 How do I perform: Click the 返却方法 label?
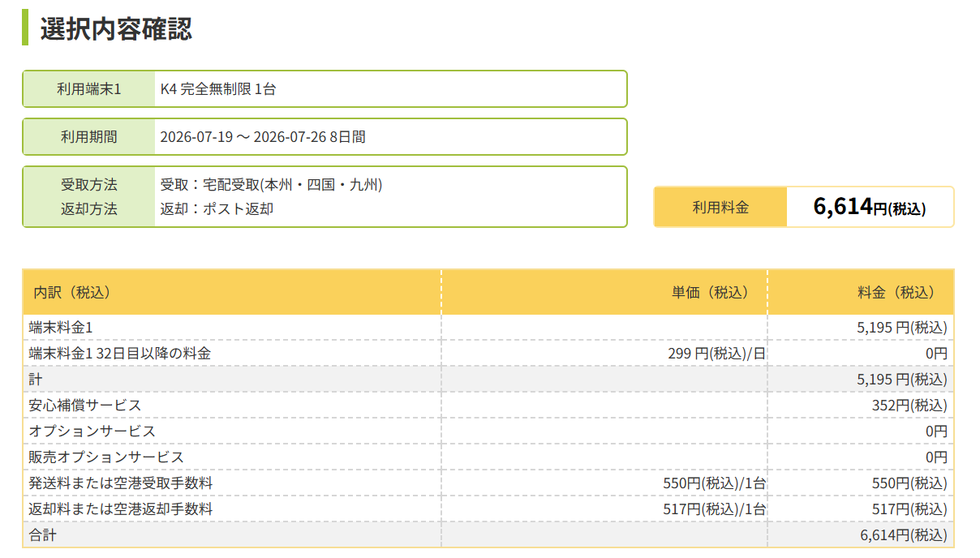[x=89, y=209]
